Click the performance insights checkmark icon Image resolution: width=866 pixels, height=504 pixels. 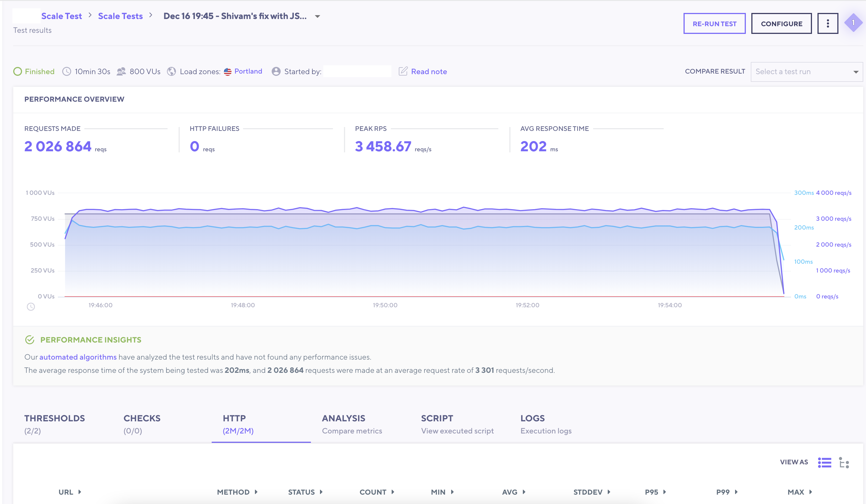tap(30, 340)
